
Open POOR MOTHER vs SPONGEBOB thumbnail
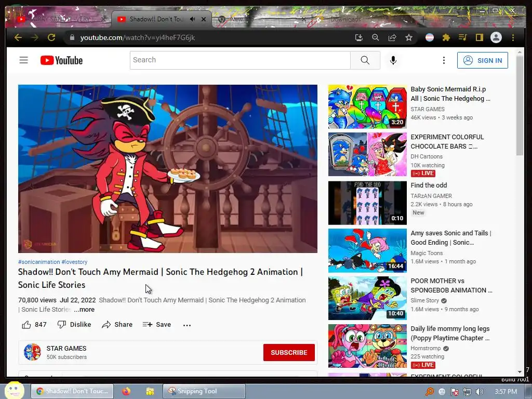[367, 298]
